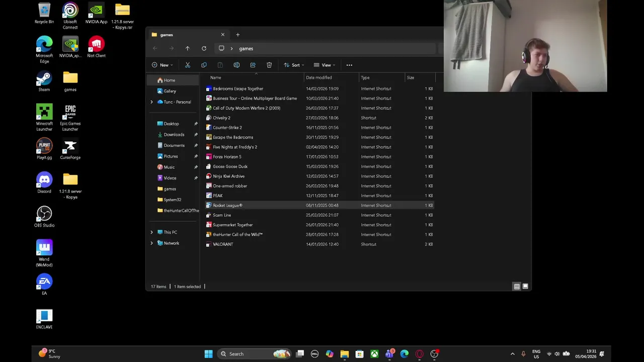Open the weather widget on taskbar
The height and width of the screenshot is (362, 644).
49,354
